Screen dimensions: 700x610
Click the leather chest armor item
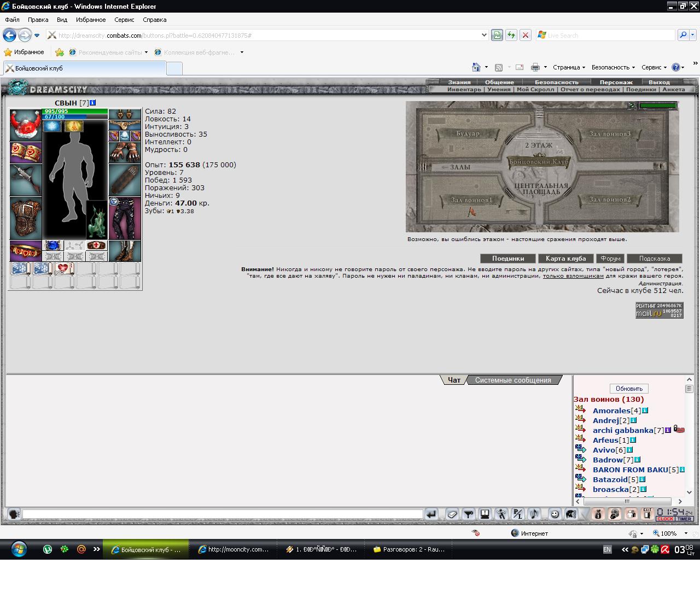coord(26,219)
